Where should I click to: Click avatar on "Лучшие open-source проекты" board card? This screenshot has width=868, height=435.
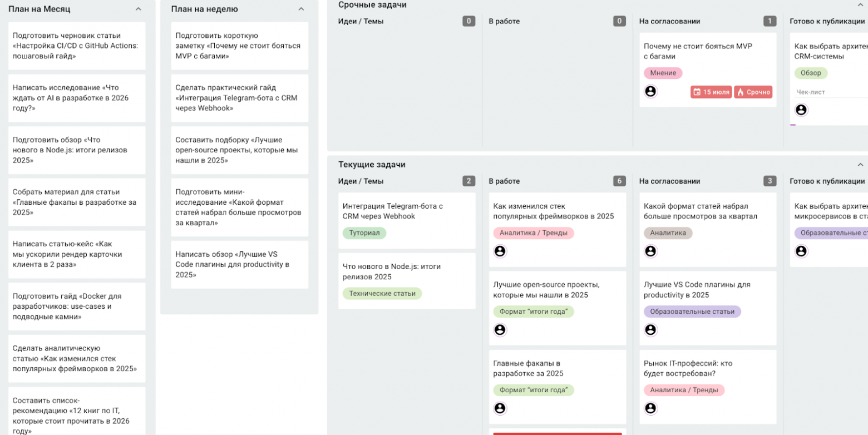point(500,330)
